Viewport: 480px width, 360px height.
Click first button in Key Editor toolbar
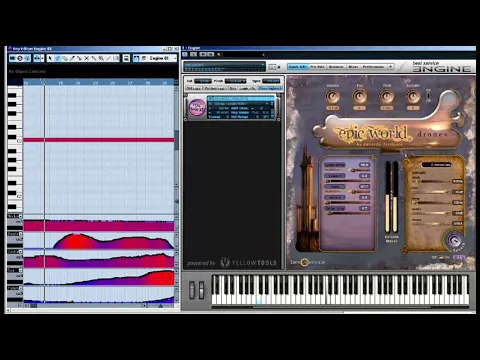(x=13, y=58)
